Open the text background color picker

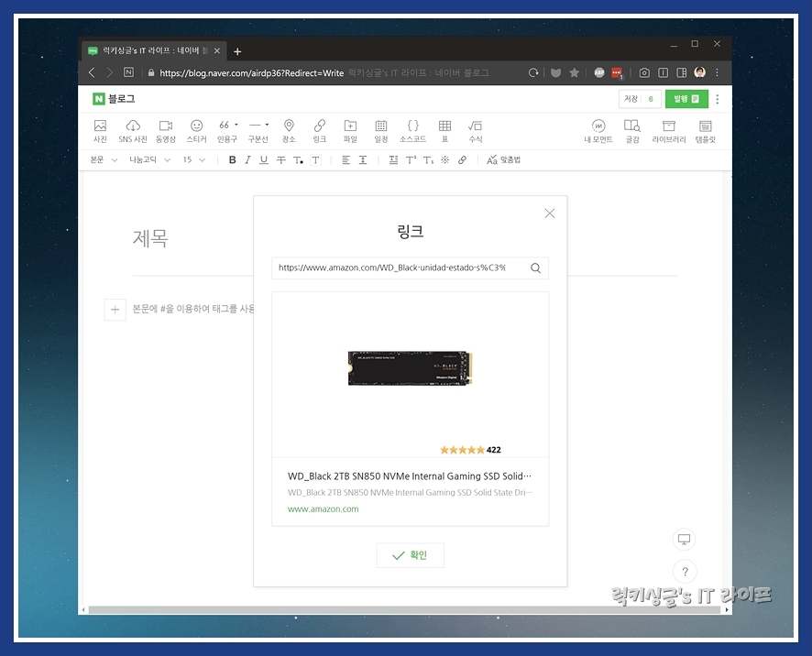315,160
